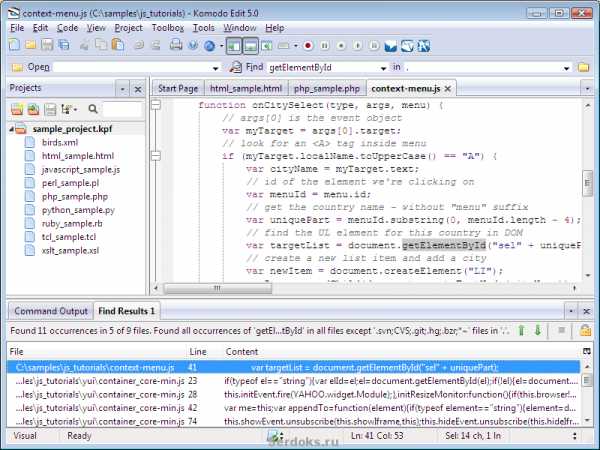Select result row for container_core-min.js line 23
The width and height of the screenshot is (600, 450).
point(293,381)
